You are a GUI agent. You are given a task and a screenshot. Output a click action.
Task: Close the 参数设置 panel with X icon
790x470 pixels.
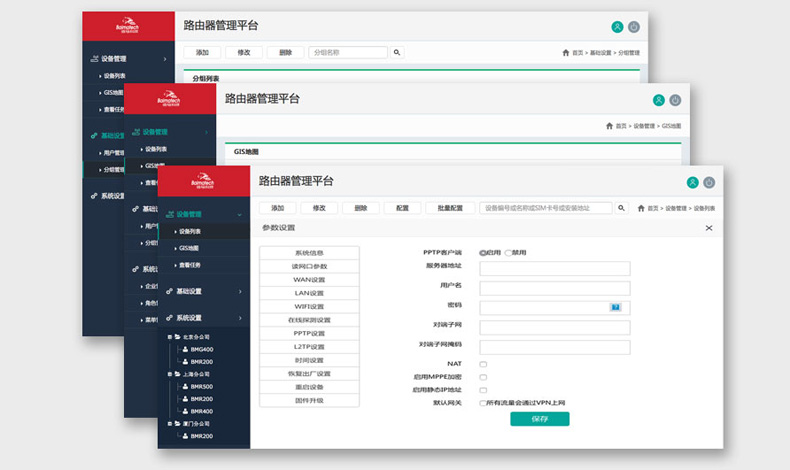[x=709, y=228]
